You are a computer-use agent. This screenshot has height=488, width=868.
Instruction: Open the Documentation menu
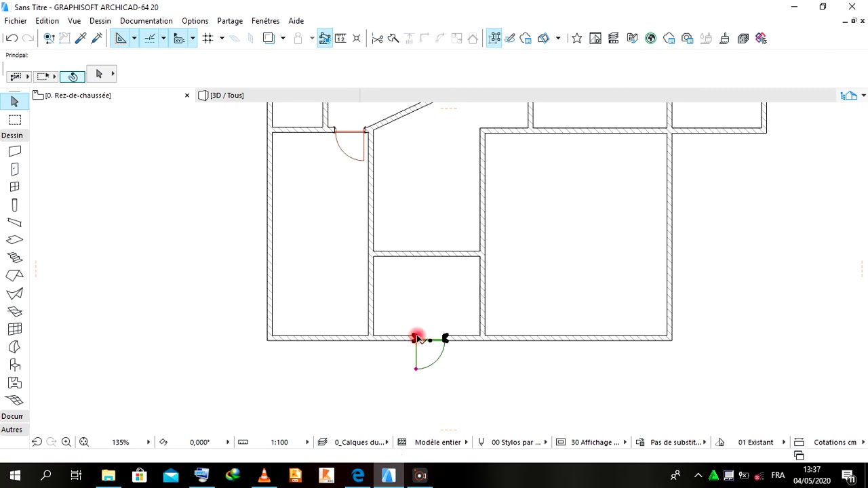click(146, 21)
